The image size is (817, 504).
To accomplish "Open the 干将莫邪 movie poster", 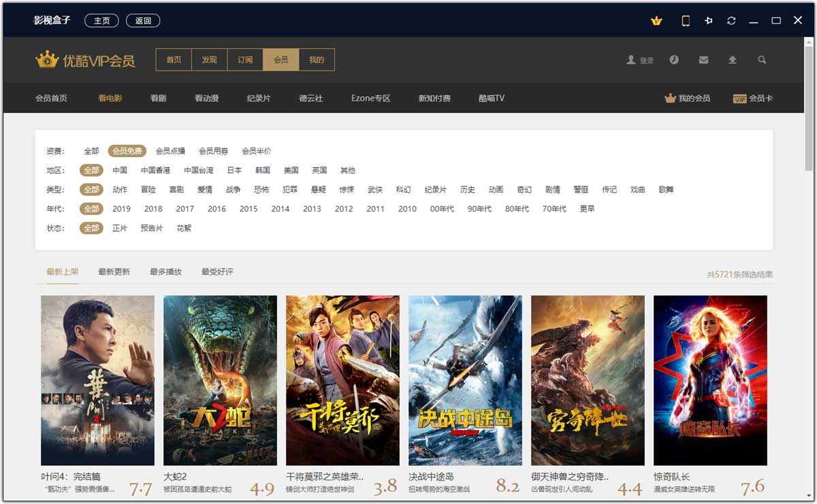I will pyautogui.click(x=342, y=380).
